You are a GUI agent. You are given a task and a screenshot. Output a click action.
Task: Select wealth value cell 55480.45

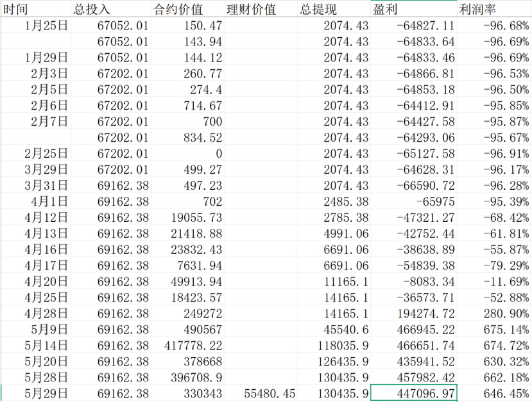[261, 393]
